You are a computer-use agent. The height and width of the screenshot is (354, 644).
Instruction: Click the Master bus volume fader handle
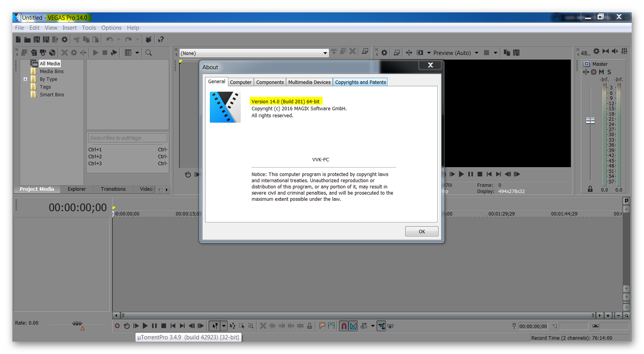click(590, 121)
